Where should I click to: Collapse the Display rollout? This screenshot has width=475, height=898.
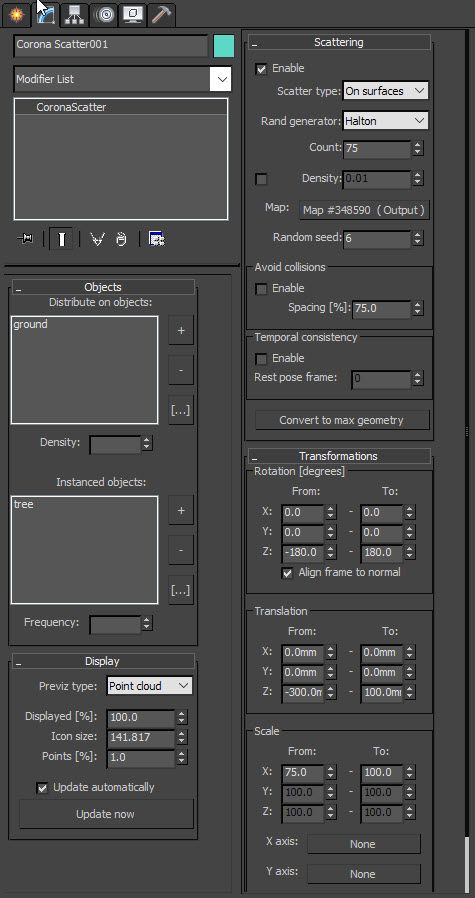point(103,661)
